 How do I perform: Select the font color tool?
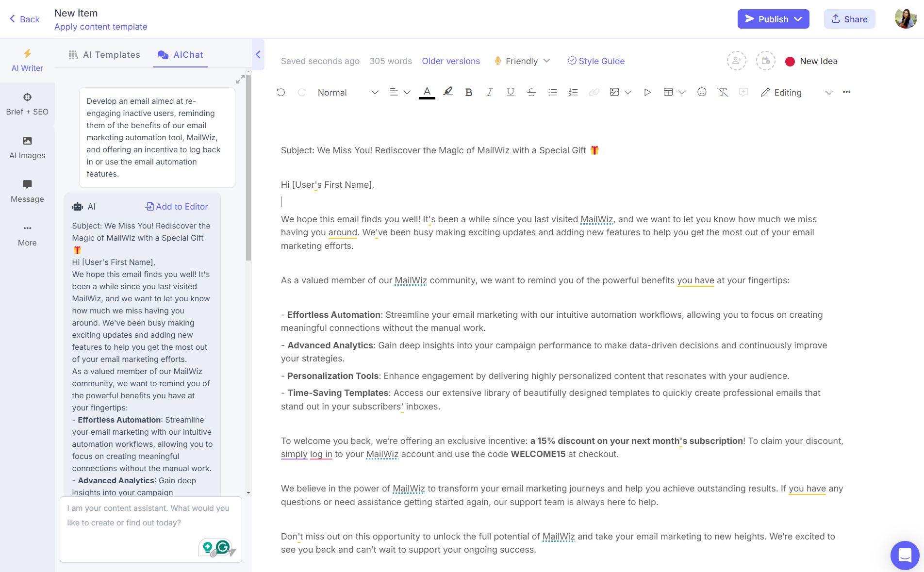[427, 92]
